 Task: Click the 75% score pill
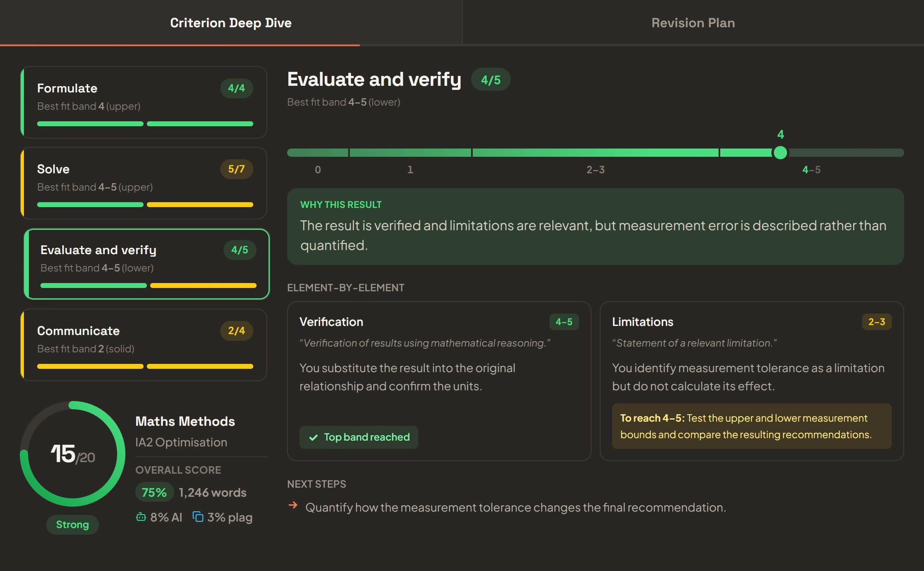pyautogui.click(x=154, y=492)
